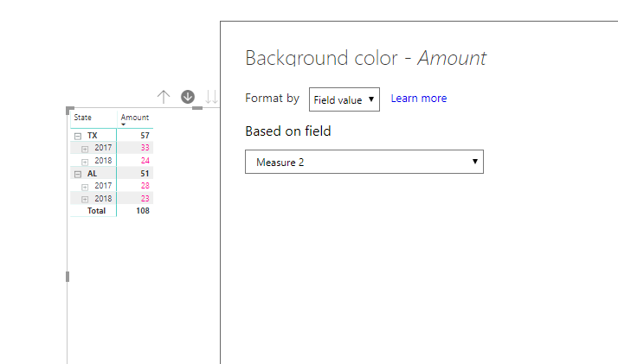Viewport: 618px width, 364px height.
Task: Click the AL state label
Action: click(93, 174)
